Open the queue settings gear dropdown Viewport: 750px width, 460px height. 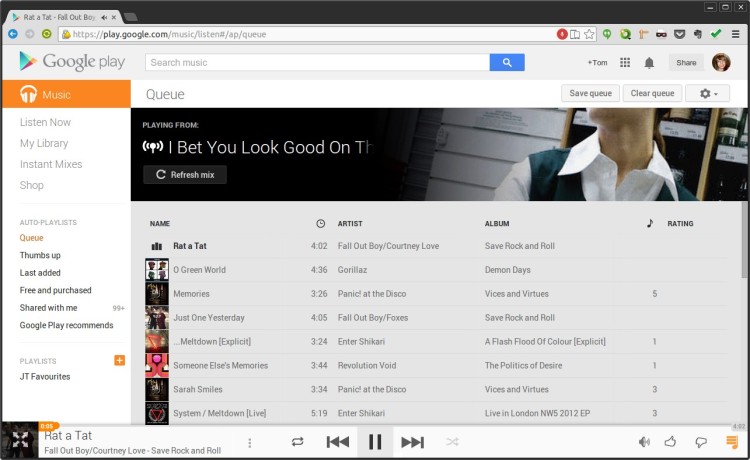click(707, 93)
